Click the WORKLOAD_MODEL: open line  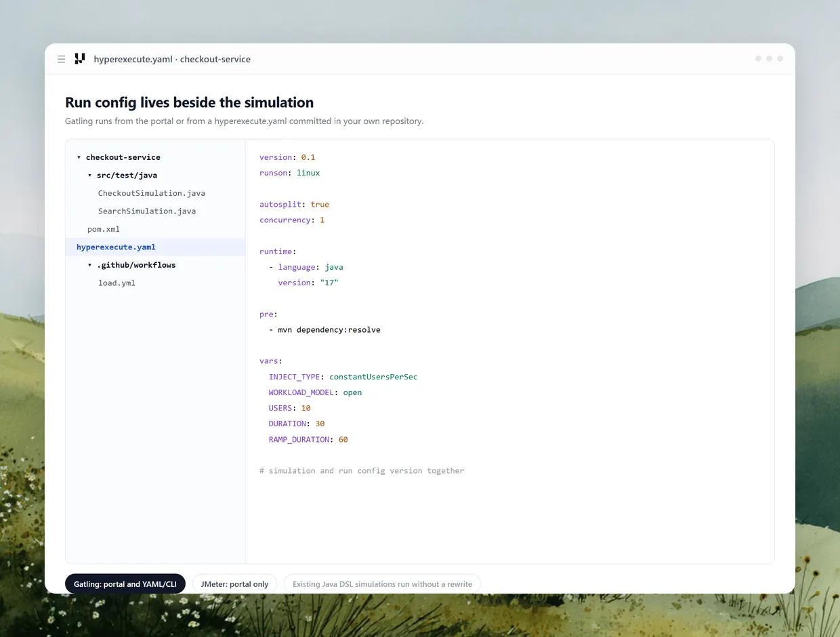click(x=316, y=392)
